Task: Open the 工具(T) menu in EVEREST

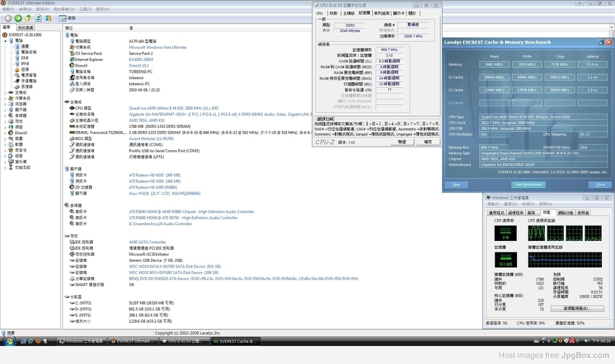Action: pos(85,9)
